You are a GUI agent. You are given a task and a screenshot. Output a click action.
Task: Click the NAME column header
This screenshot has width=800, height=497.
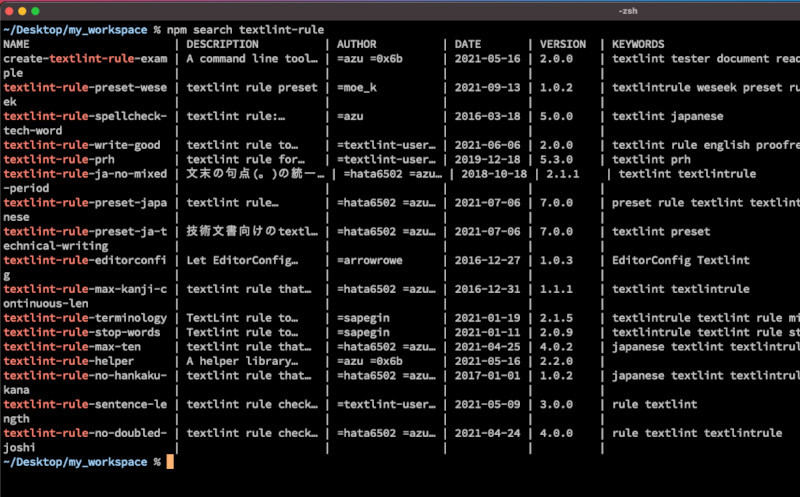16,44
